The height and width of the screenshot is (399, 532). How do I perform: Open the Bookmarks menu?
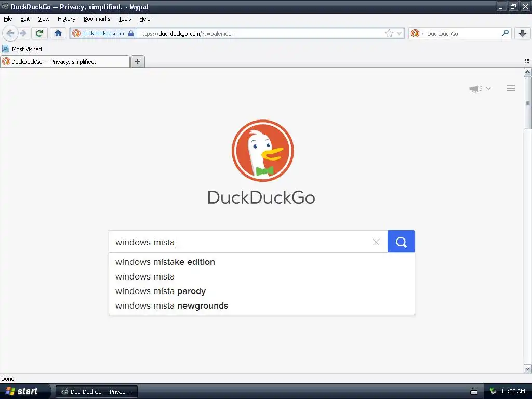[97, 19]
